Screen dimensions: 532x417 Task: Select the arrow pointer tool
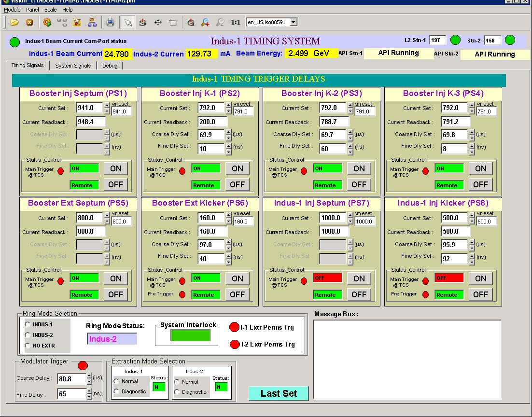[x=128, y=22]
